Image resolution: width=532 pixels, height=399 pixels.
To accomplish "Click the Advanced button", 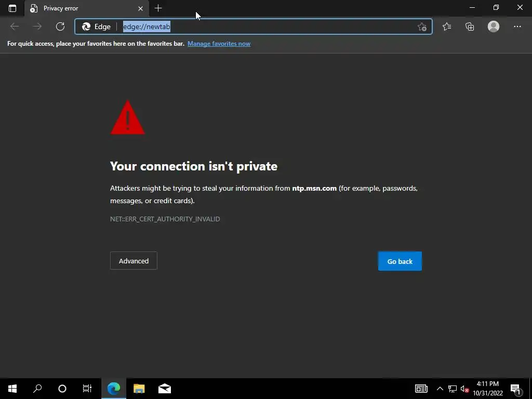I will tap(134, 261).
